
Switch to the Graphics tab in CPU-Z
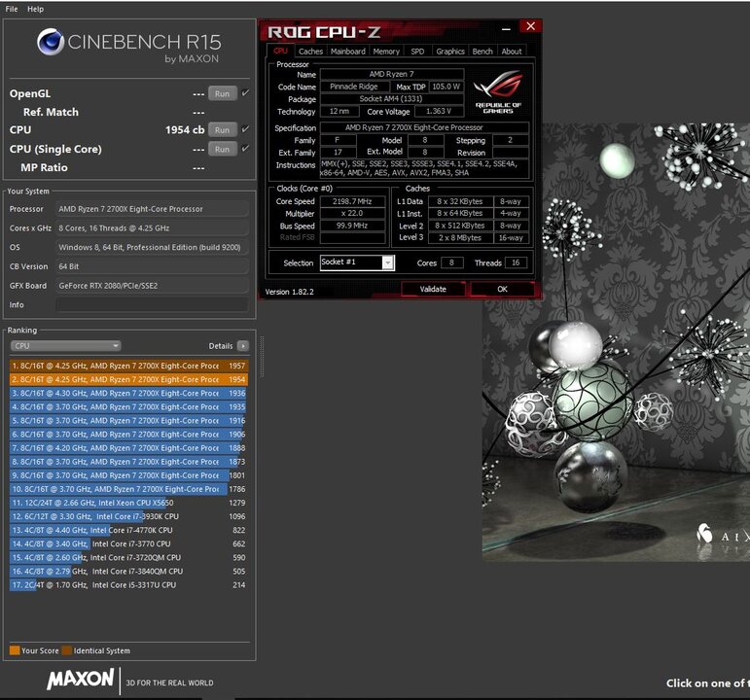pos(450,52)
